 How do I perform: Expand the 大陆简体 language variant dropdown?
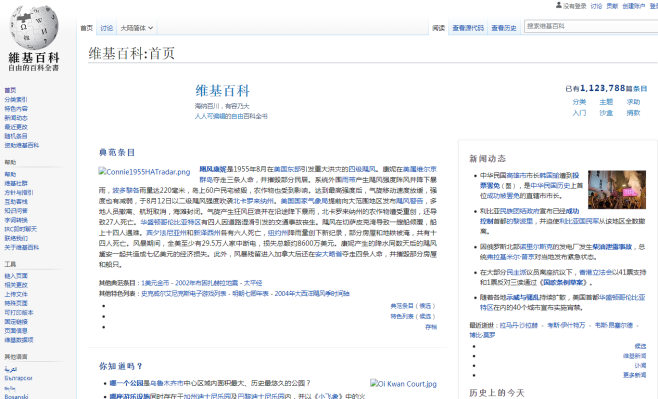(136, 28)
